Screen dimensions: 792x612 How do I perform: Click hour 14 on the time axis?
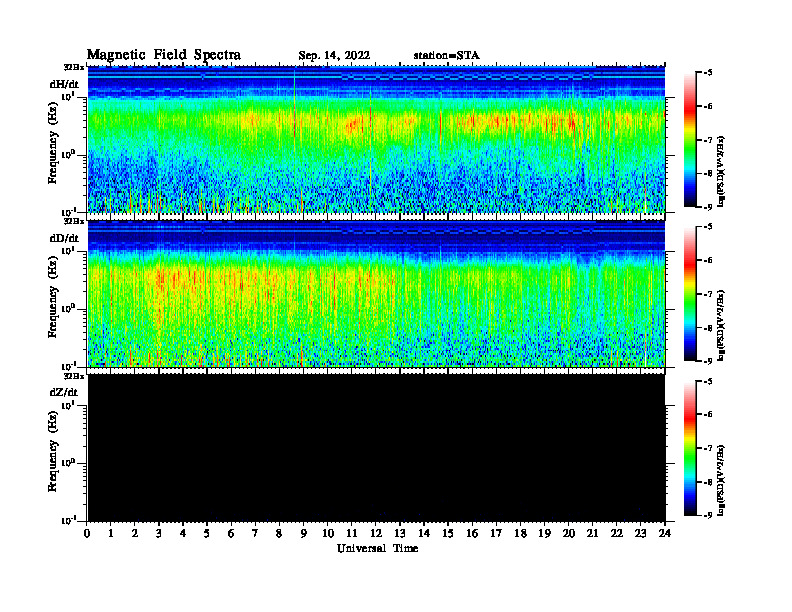coord(424,534)
